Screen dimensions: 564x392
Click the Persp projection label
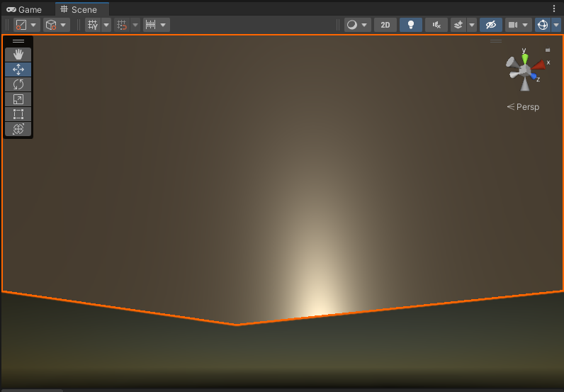524,107
